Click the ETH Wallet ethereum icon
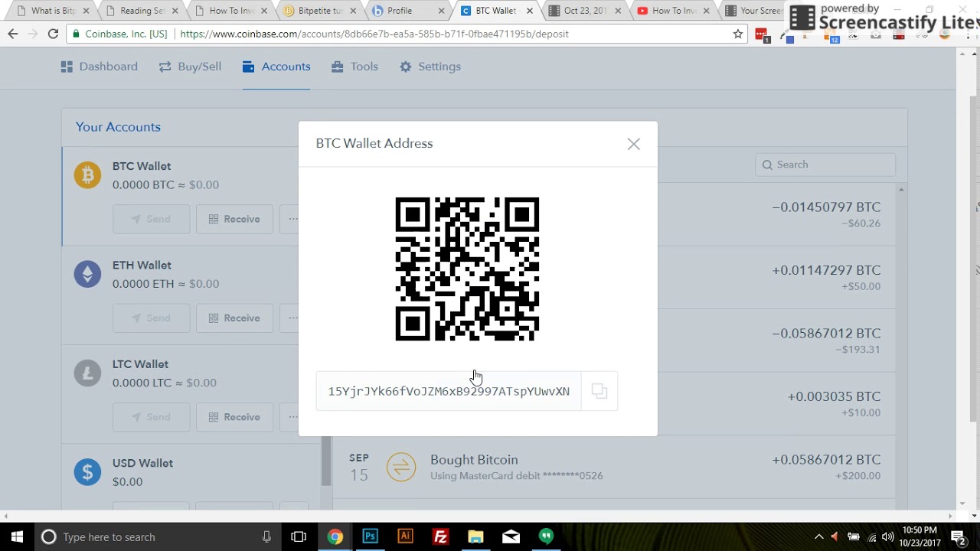 click(87, 274)
